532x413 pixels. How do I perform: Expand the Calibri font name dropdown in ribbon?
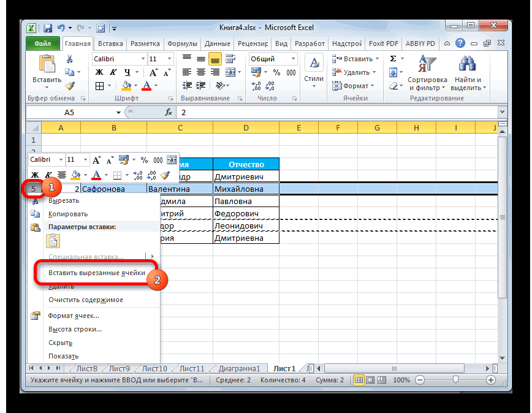click(142, 59)
